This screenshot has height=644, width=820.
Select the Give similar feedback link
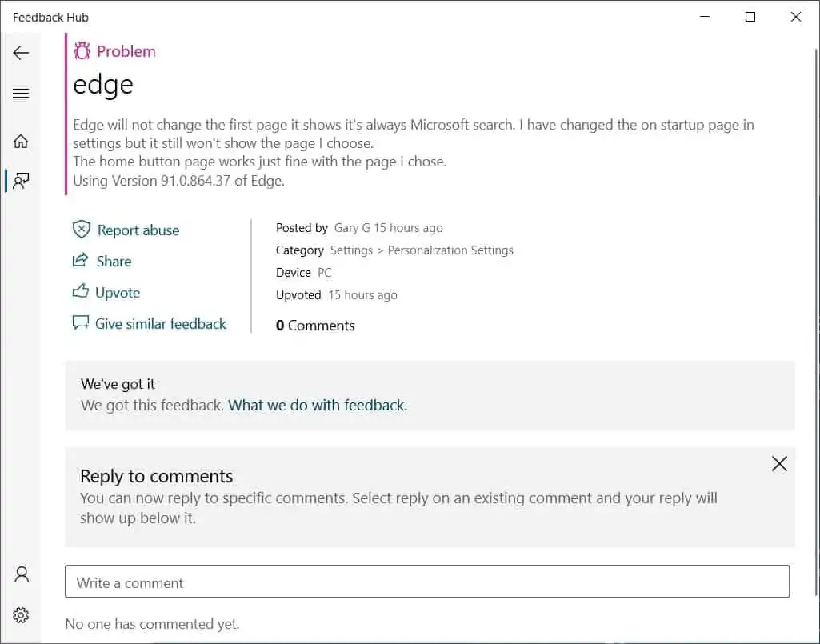[161, 324]
